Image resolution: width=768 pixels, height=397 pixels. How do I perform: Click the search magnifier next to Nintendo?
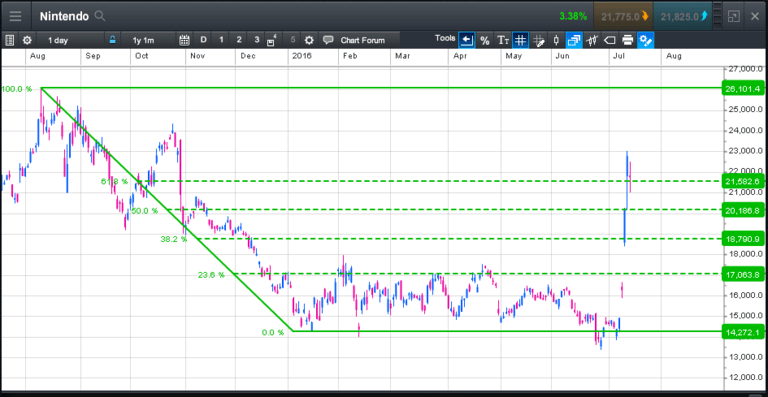99,16
